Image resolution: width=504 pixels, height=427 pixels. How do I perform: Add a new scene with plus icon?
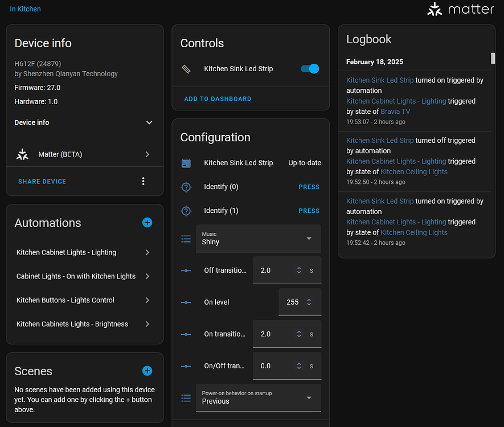coord(147,371)
